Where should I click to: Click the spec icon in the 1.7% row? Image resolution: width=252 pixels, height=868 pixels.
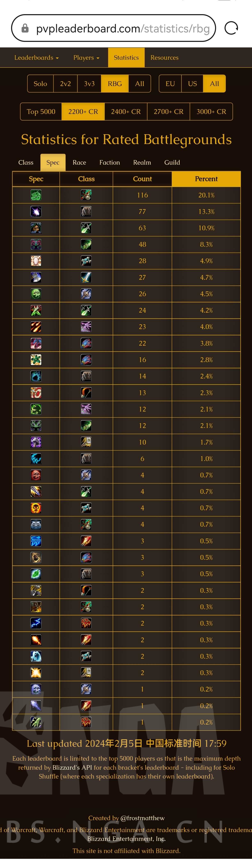pos(36,442)
